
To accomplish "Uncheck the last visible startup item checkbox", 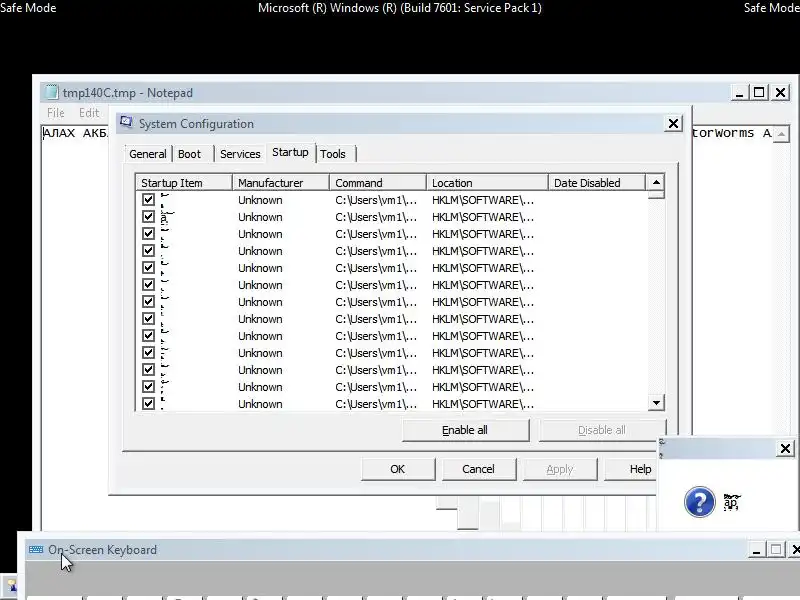I will (x=148, y=404).
